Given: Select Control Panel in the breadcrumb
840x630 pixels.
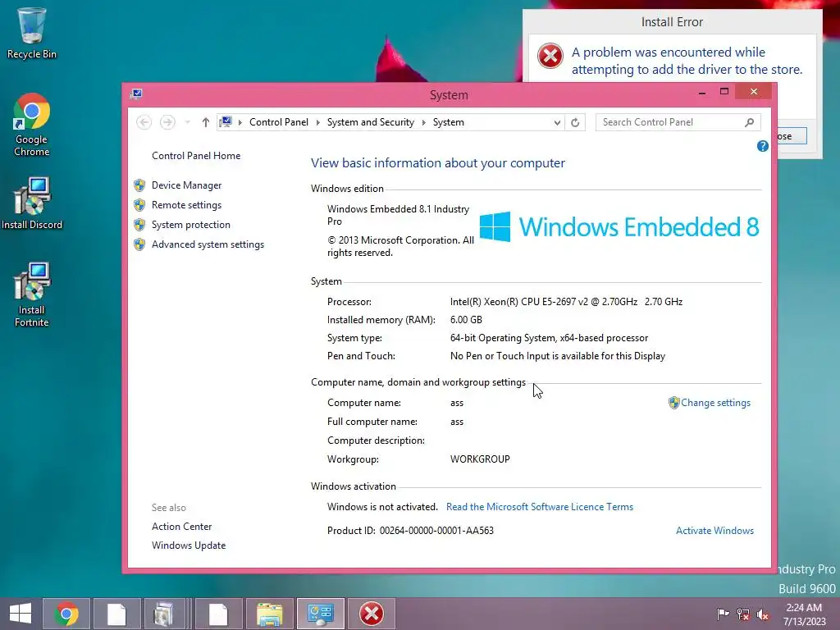Looking at the screenshot, I should point(279,122).
